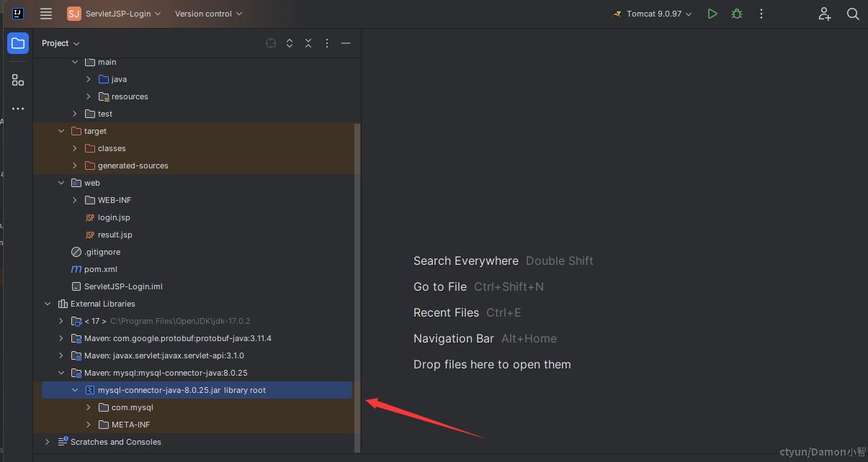The image size is (868, 462).
Task: Click login.jsp file icon
Action: pos(90,217)
